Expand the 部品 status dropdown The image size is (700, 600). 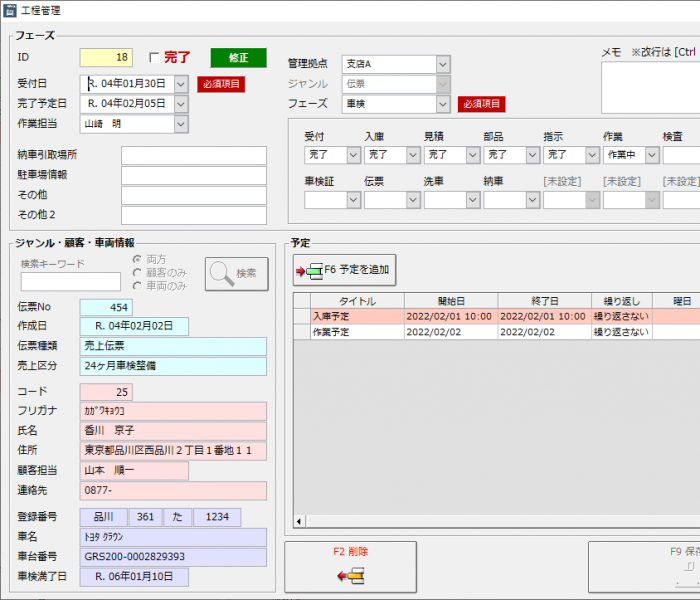tap(533, 155)
